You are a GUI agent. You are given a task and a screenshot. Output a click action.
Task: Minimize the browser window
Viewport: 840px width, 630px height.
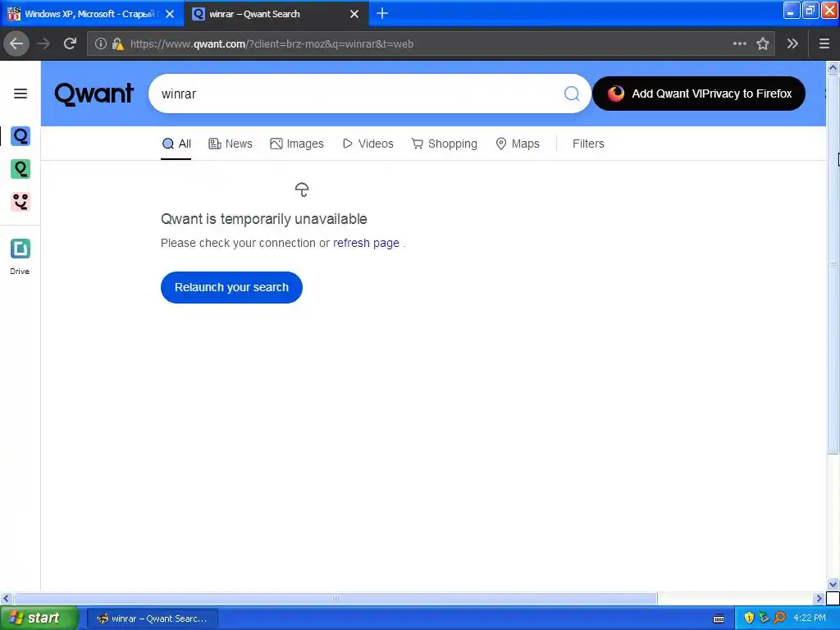pos(792,10)
